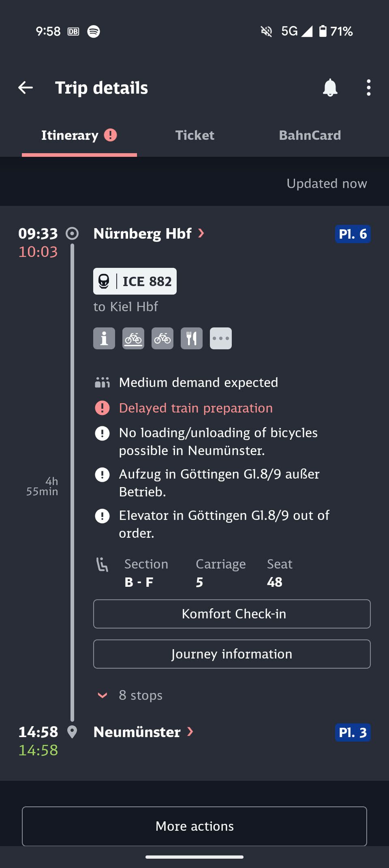Tap the More actions button
Viewport: 389px width, 868px height.
194,826
